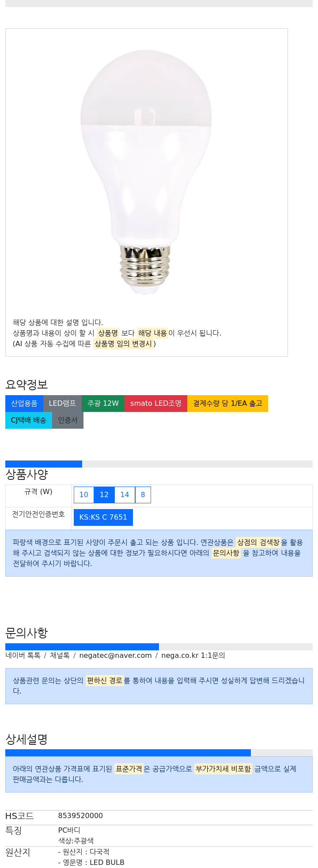This screenshot has height=868, width=318.
Task: Open the 채널톡 inquiry link
Action: tap(60, 656)
